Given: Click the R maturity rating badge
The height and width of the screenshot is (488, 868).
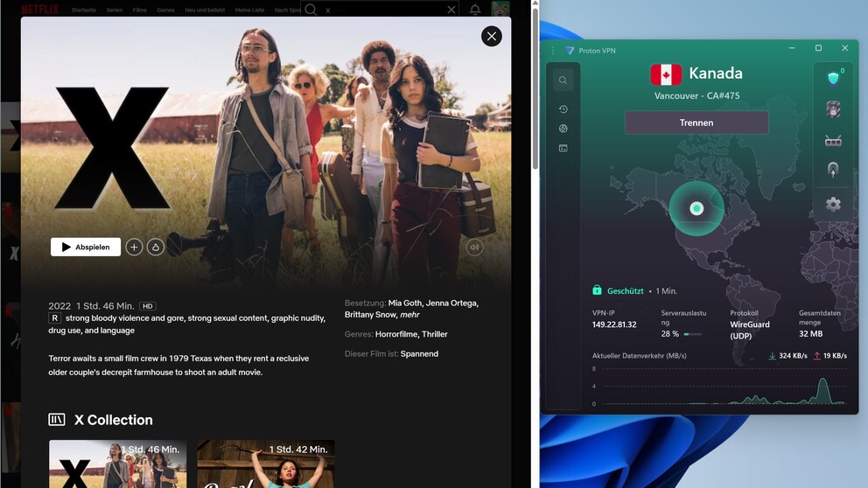Looking at the screenshot, I should (54, 318).
